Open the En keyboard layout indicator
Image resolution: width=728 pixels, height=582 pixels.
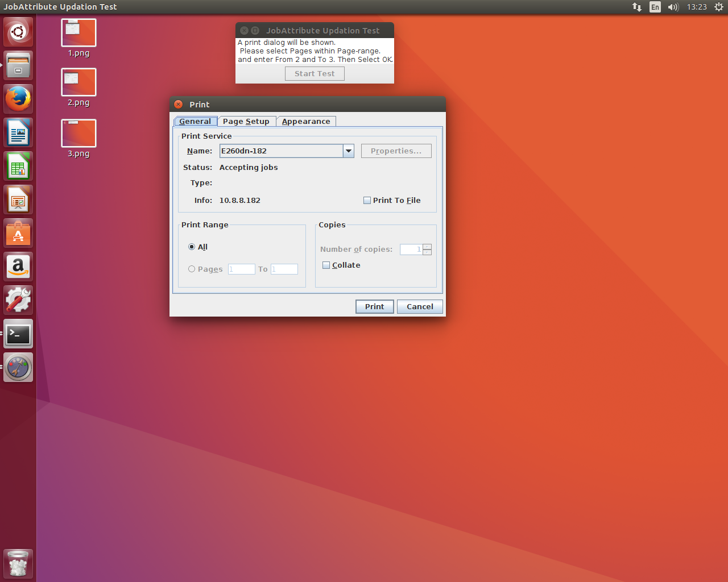click(655, 7)
